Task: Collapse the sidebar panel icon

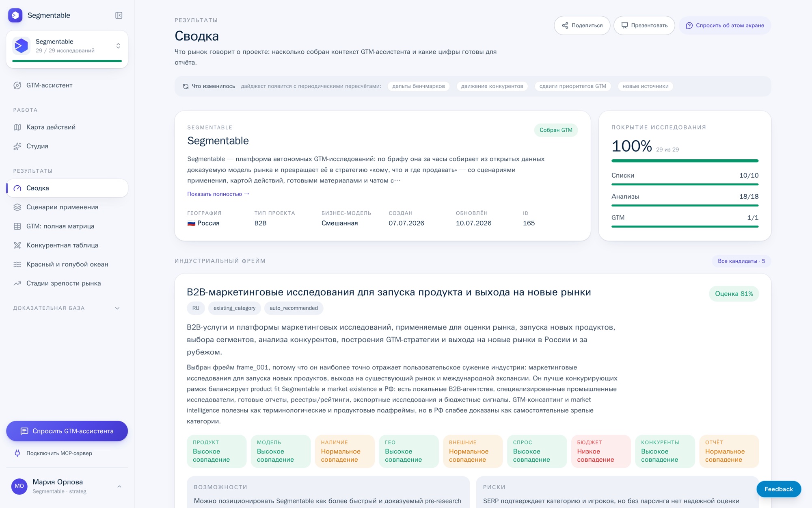Action: click(x=119, y=15)
